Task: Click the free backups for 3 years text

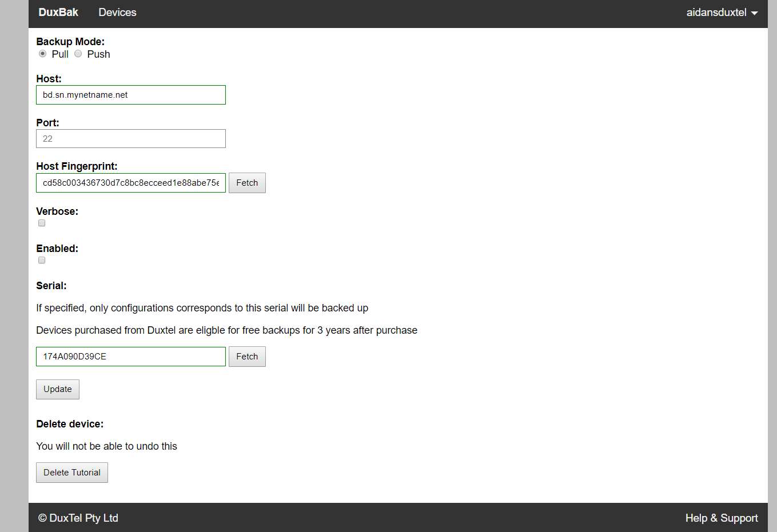Action: point(226,330)
